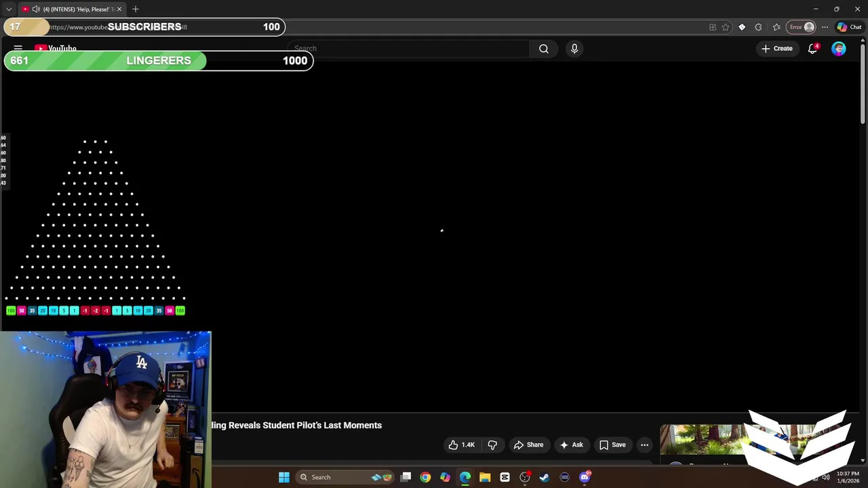Viewport: 868px width, 488px height.
Task: Share the video with Share button
Action: tap(528, 445)
